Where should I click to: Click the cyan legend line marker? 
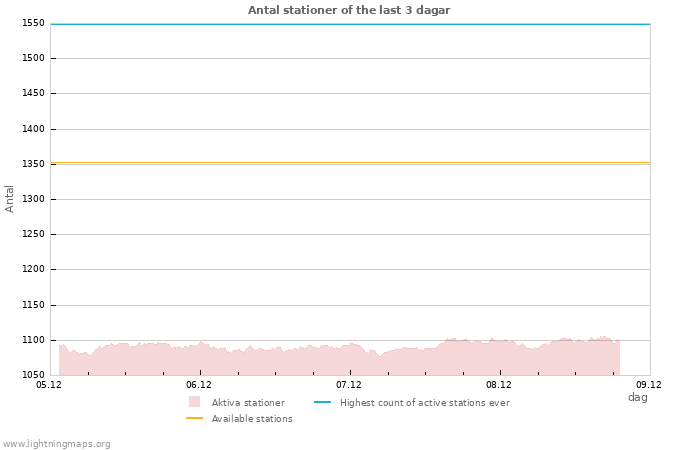tap(322, 402)
